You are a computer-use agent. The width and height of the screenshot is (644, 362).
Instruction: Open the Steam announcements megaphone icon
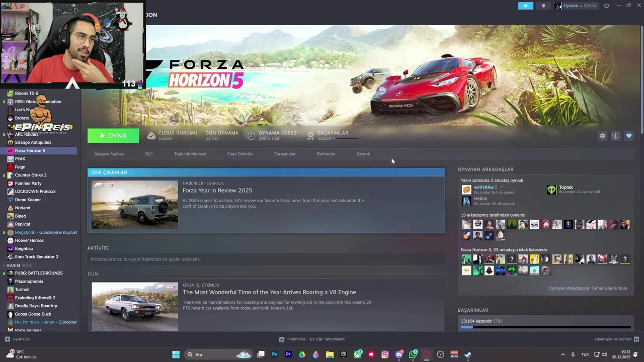(x=525, y=6)
